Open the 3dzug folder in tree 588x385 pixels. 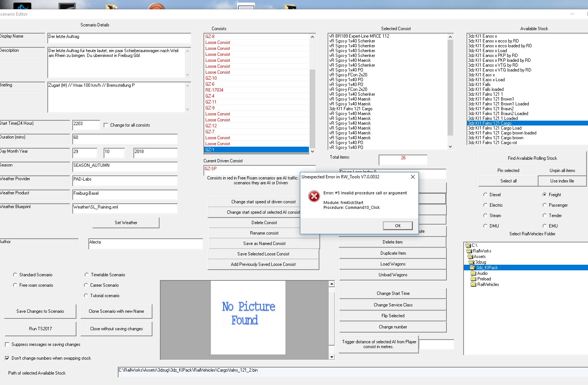(480, 262)
